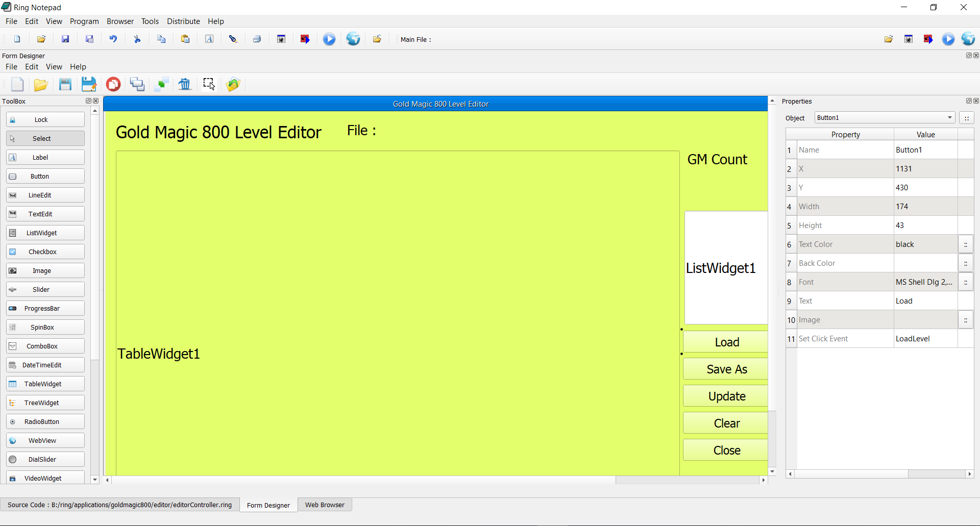Click the Save icon in main toolbar
The height and width of the screenshot is (526, 980).
point(65,39)
